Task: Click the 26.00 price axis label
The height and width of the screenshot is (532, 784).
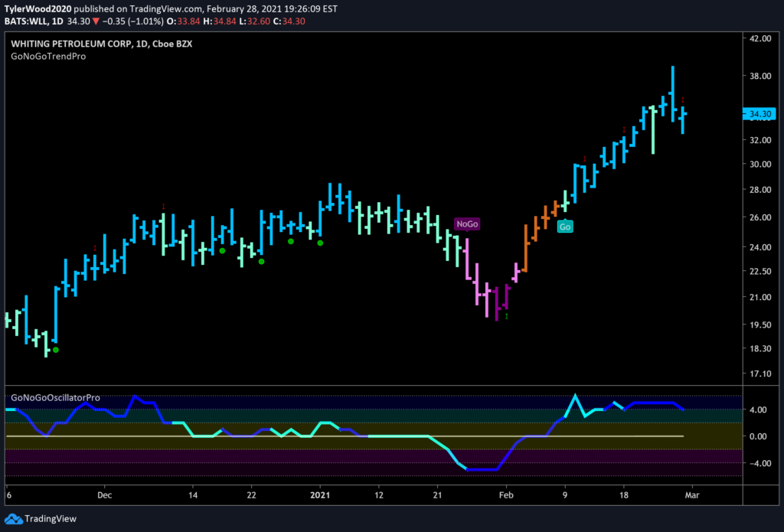Action: click(x=760, y=217)
